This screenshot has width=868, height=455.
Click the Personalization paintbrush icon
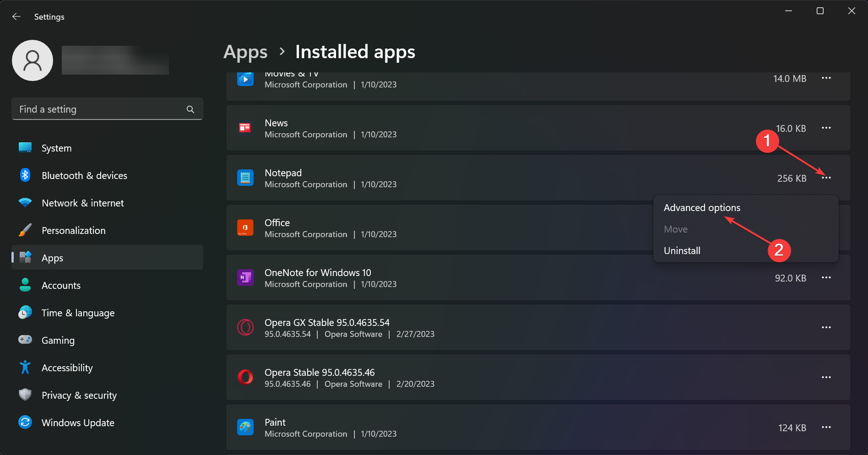25,230
